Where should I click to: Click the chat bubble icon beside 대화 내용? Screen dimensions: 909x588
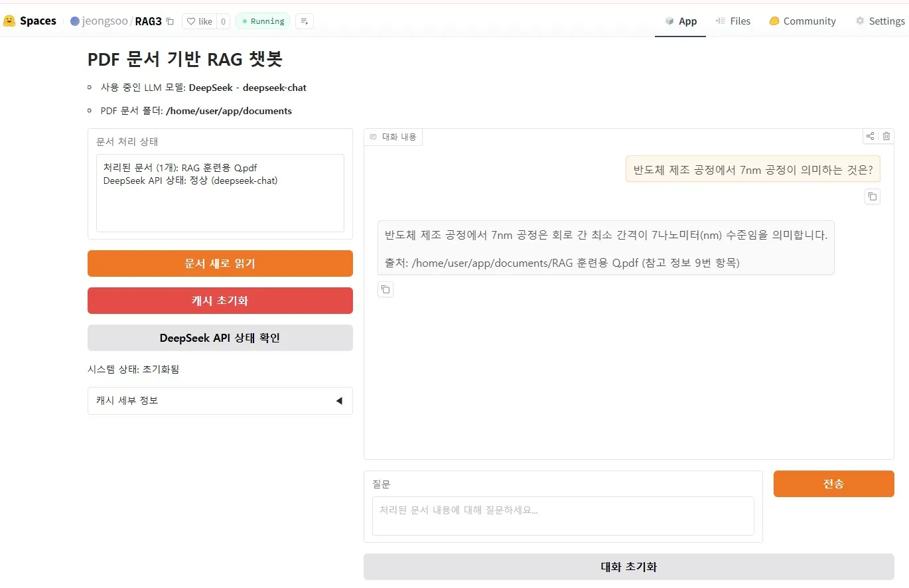(x=373, y=137)
